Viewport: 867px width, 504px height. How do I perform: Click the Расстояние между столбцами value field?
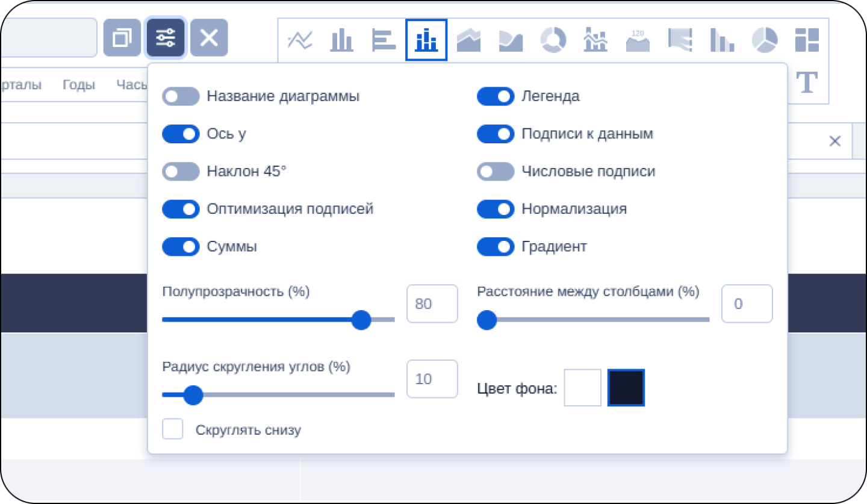click(x=747, y=304)
